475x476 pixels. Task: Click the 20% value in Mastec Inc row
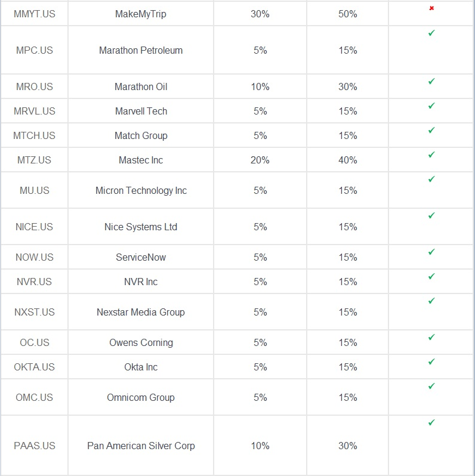point(260,160)
